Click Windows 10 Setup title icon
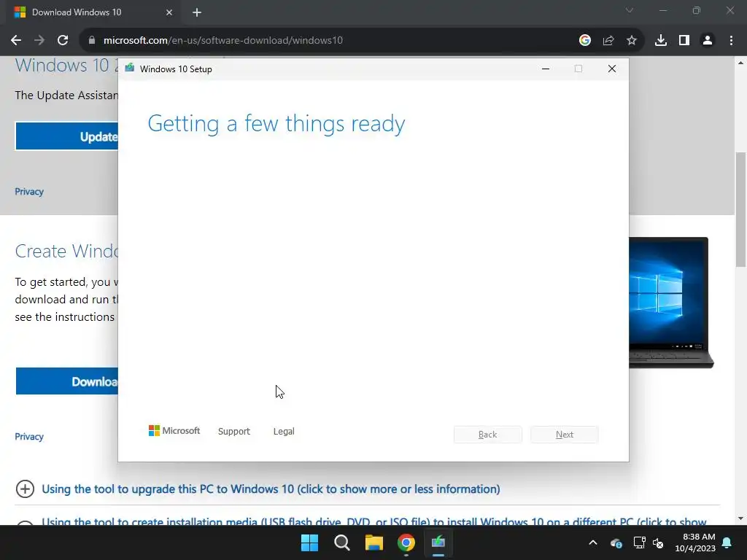The image size is (747, 560). [x=130, y=69]
